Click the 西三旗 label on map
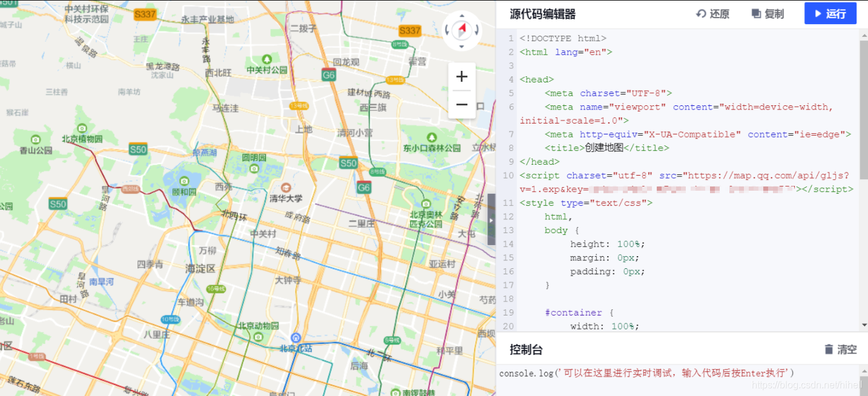Screen dimensions: 868x396 click(373, 107)
